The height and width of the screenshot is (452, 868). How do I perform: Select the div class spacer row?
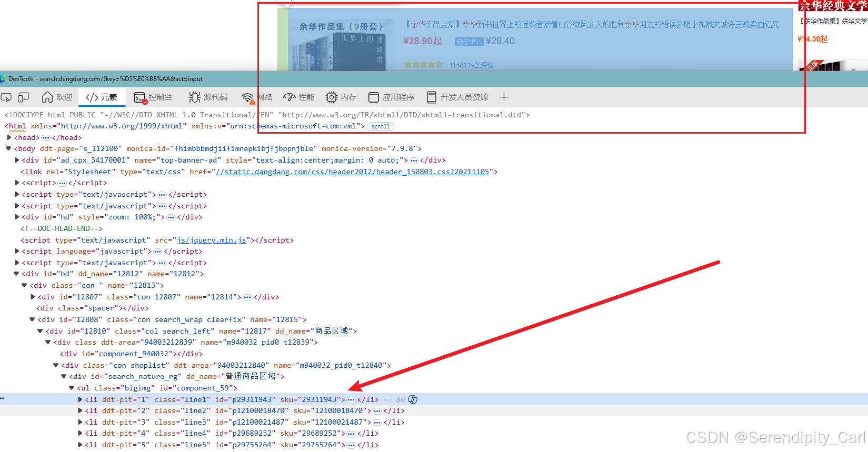point(93,308)
